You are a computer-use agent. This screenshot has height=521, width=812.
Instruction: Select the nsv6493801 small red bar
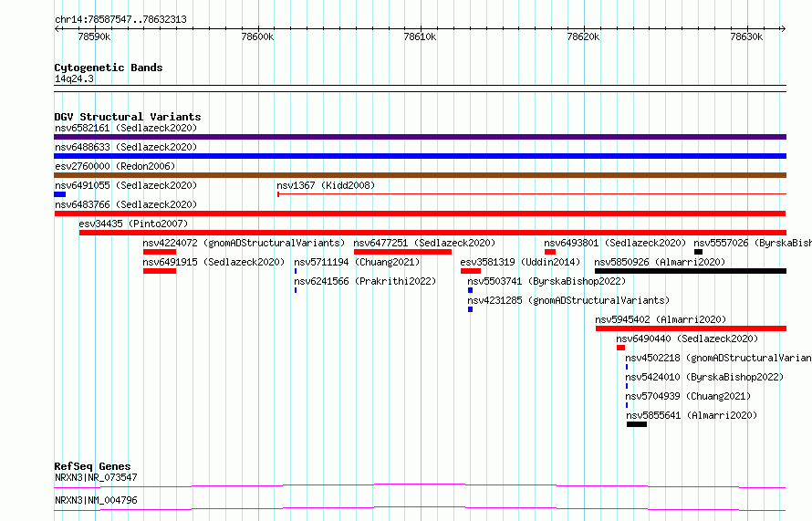pyautogui.click(x=550, y=252)
